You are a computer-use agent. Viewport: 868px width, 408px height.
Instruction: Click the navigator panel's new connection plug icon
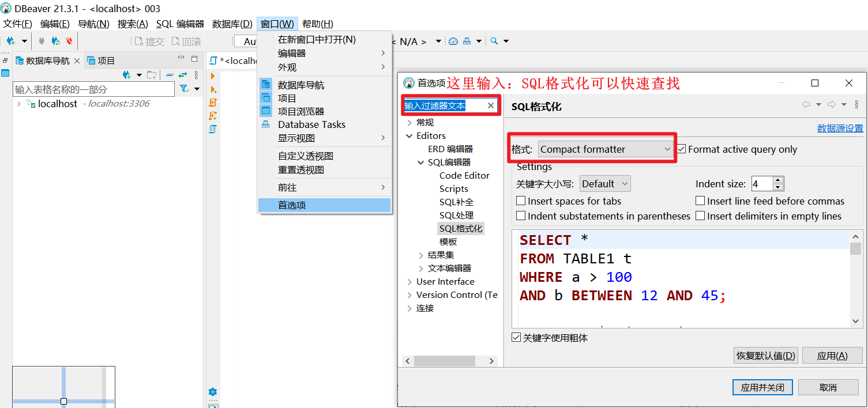click(x=127, y=75)
